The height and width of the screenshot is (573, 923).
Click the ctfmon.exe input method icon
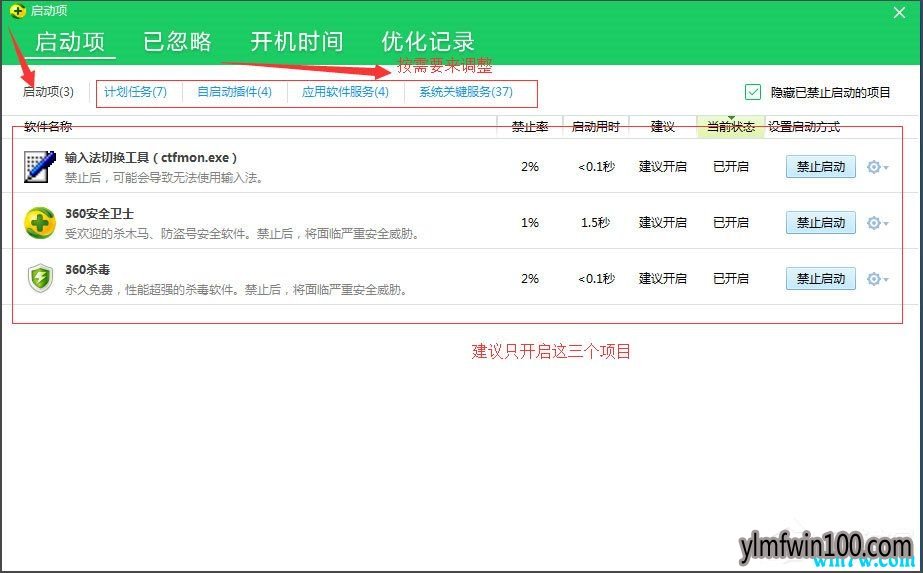click(x=39, y=167)
